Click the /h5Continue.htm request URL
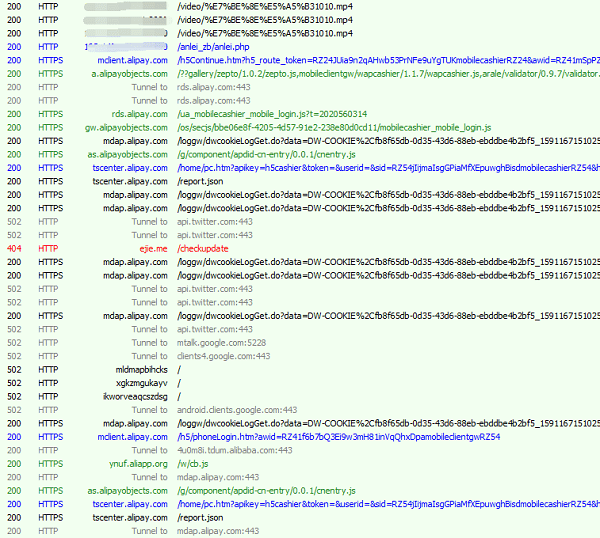The image size is (600, 538). [x=388, y=60]
